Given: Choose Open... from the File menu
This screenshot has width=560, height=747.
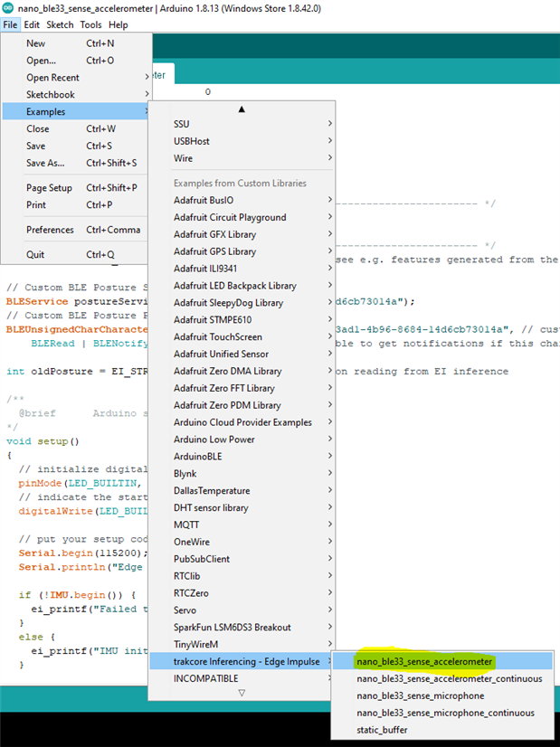Looking at the screenshot, I should [x=76, y=61].
